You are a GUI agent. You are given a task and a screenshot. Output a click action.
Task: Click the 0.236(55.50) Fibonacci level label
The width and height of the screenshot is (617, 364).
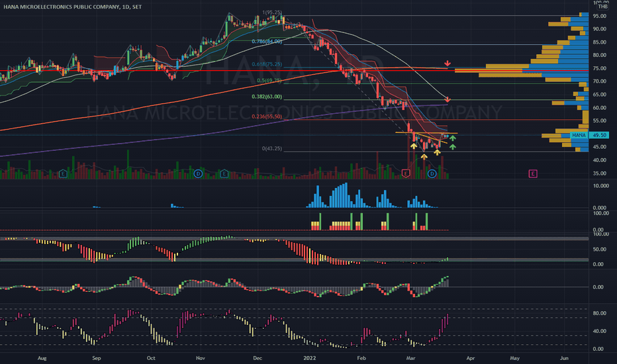click(267, 116)
